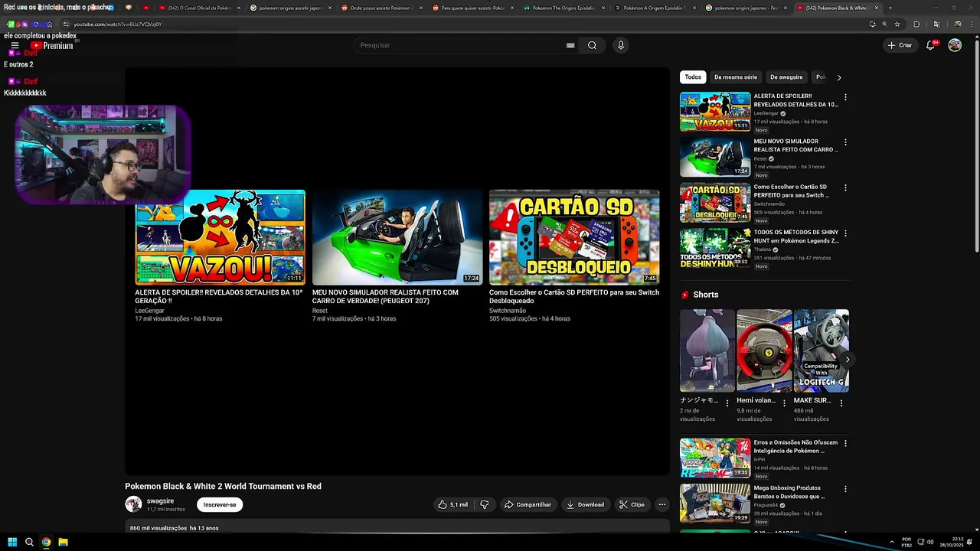Open options menu for Erros e Omissões video
The width and height of the screenshot is (980, 551).
point(845,443)
